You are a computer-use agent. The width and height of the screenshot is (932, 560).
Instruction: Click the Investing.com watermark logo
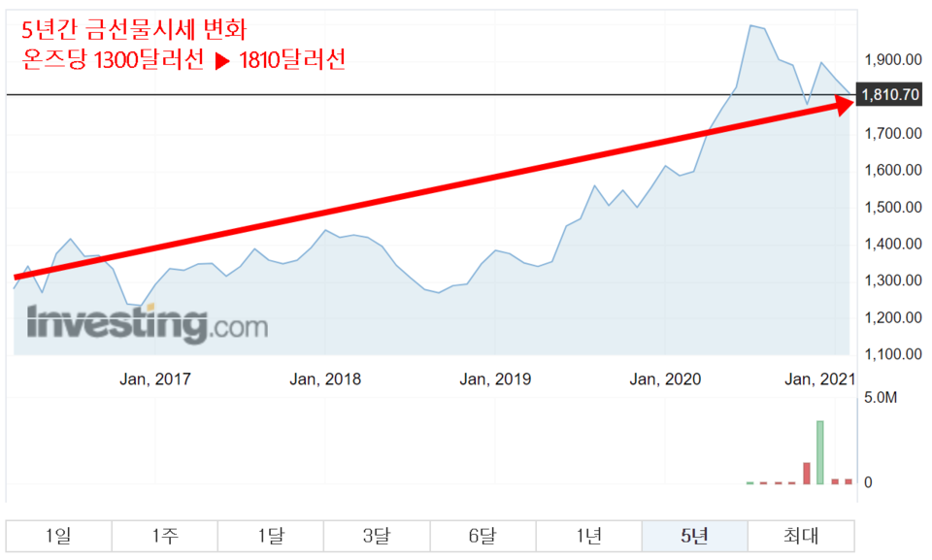[147, 324]
